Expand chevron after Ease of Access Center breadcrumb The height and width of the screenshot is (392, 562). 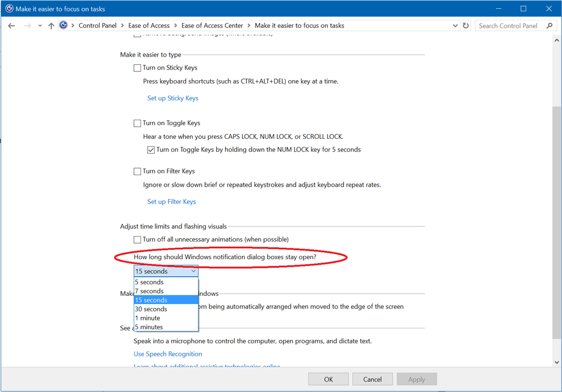coord(249,25)
